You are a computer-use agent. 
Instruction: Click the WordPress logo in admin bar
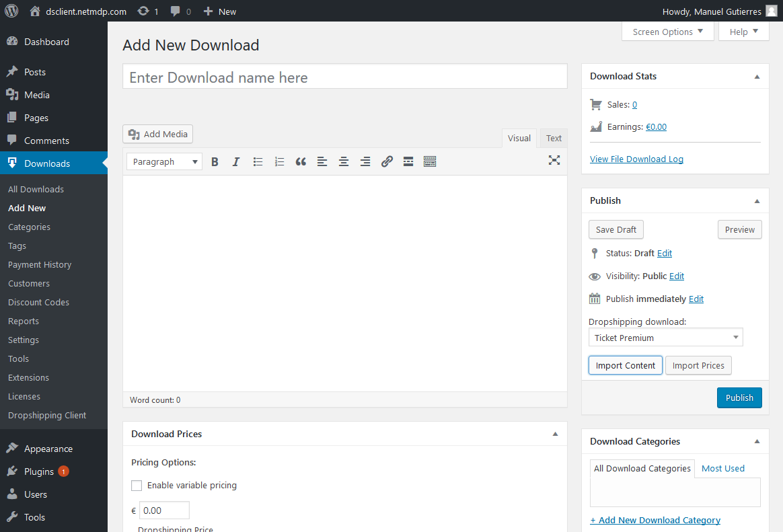pos(11,11)
